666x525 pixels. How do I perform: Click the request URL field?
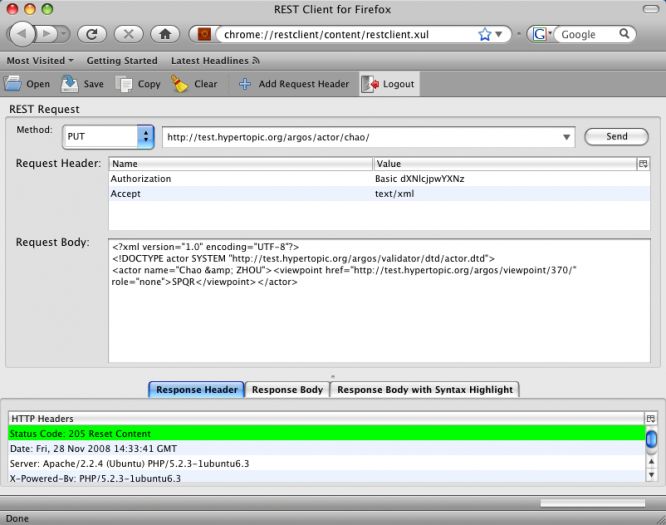pos(361,137)
